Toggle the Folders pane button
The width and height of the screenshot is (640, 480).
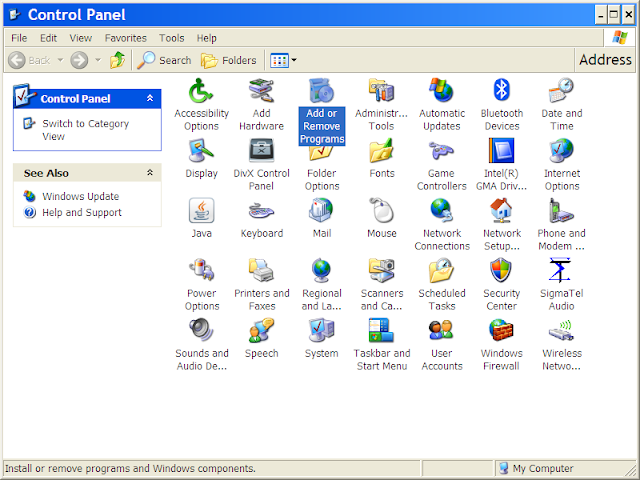pyautogui.click(x=229, y=60)
